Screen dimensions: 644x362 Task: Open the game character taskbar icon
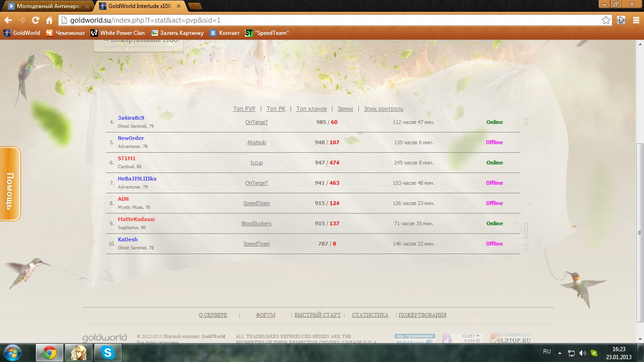(x=78, y=353)
